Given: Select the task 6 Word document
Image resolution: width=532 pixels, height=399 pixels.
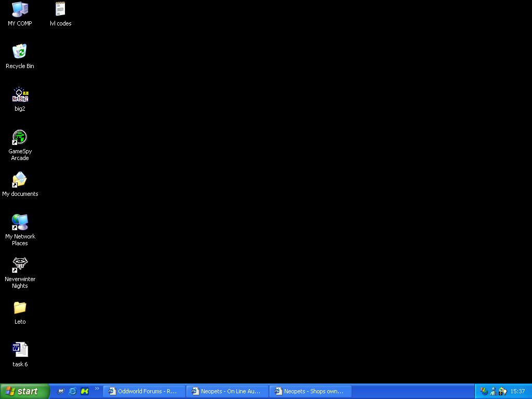Looking at the screenshot, I should point(20,351).
